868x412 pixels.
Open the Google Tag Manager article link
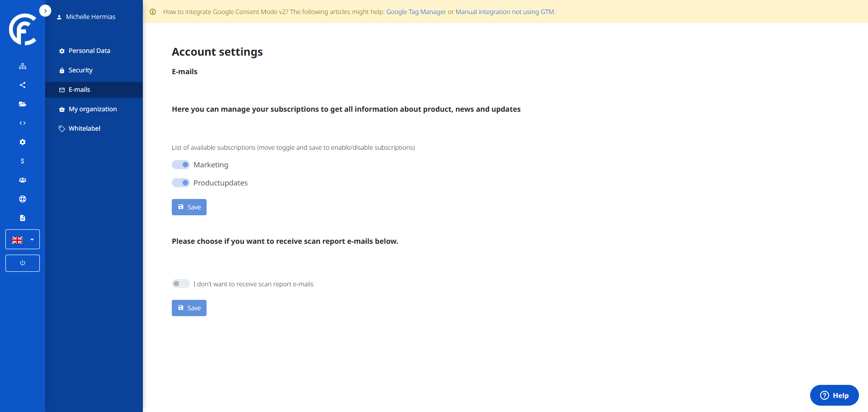(x=416, y=12)
